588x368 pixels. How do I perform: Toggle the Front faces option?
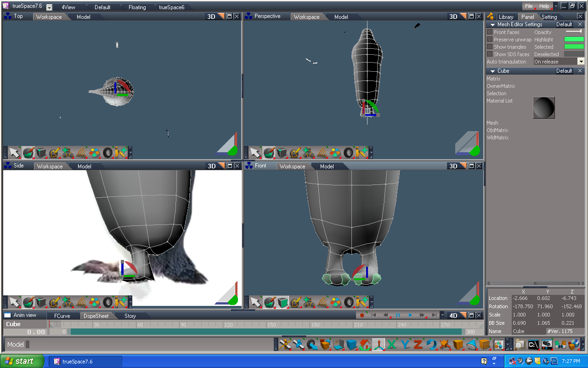point(489,32)
